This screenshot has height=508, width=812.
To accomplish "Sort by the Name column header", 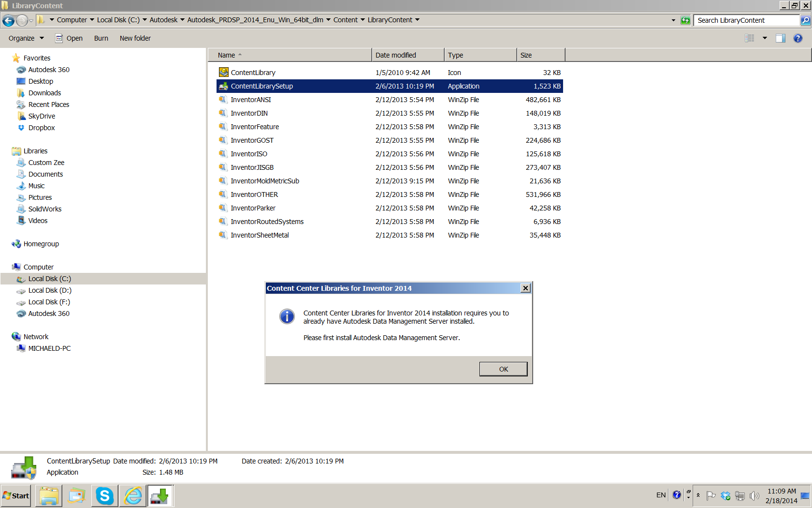I will [290, 55].
